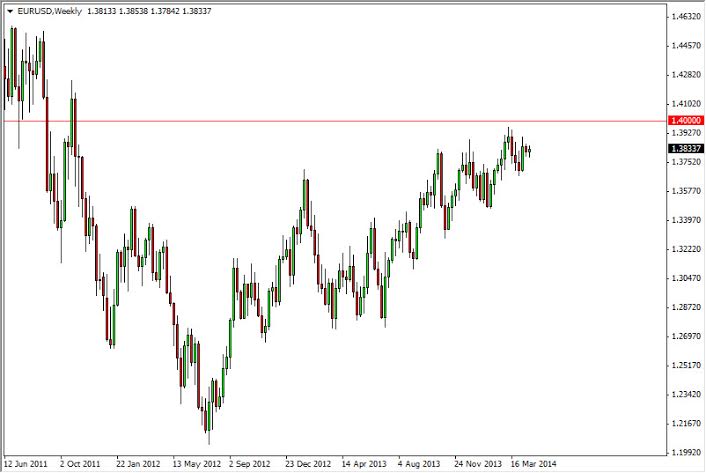Click the 1.35770 price axis value
This screenshot has width=706, height=473.
686,191
